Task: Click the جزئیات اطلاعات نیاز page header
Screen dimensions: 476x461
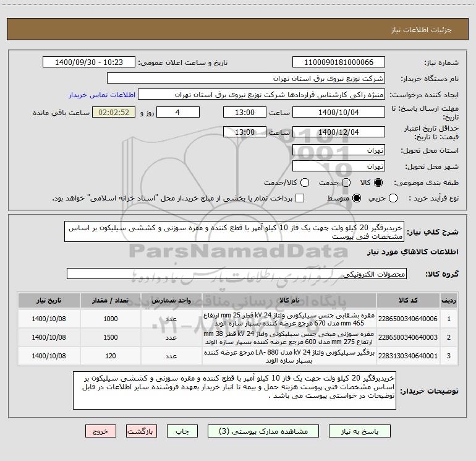Action: click(x=422, y=30)
